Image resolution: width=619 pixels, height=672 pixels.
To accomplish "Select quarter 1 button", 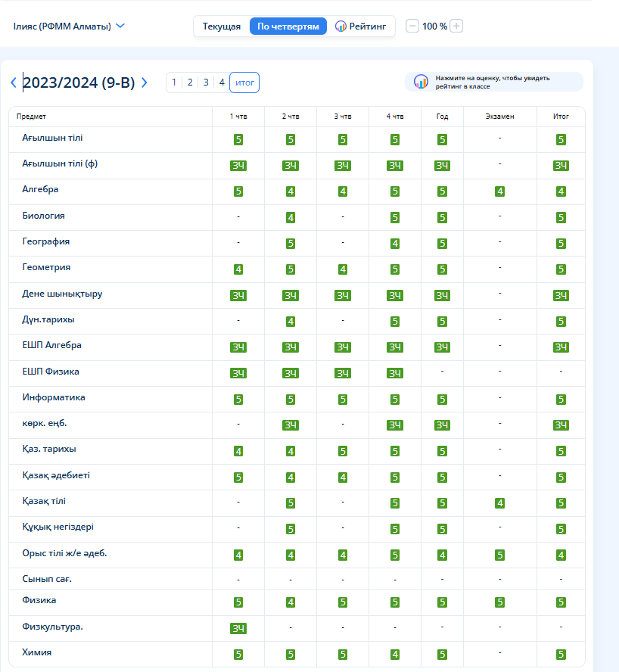I will coord(174,82).
